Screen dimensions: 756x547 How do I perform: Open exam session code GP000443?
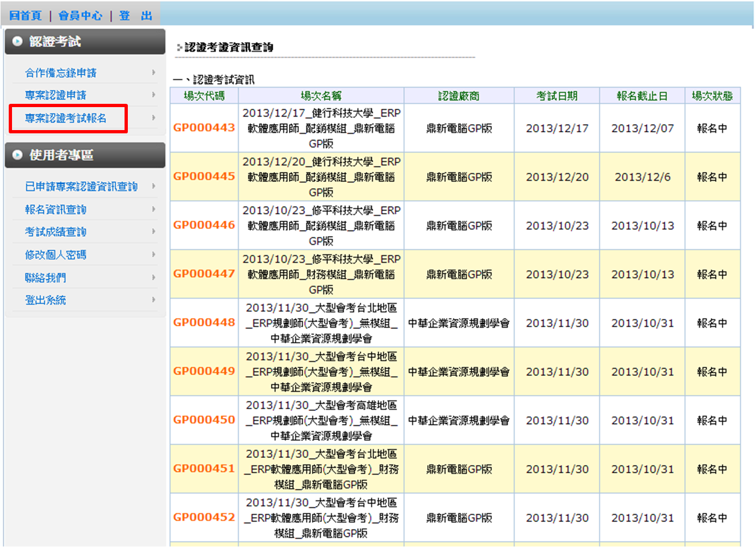tap(204, 128)
